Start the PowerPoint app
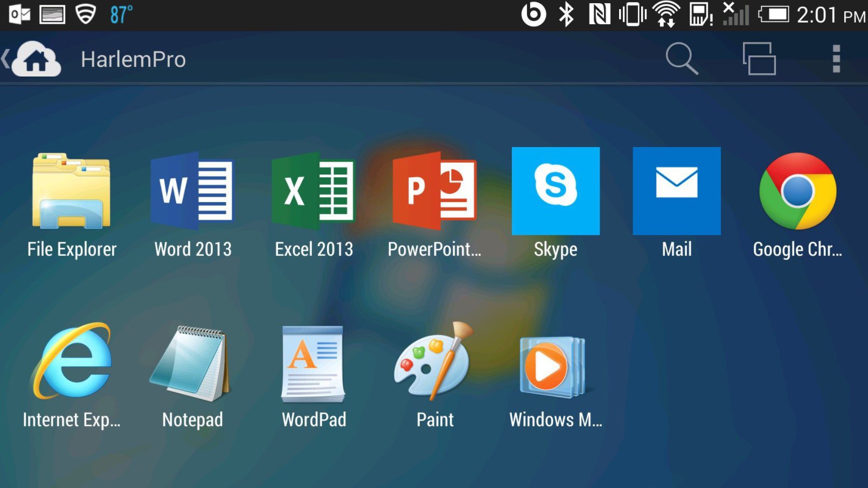Image resolution: width=868 pixels, height=488 pixels. pyautogui.click(x=434, y=191)
